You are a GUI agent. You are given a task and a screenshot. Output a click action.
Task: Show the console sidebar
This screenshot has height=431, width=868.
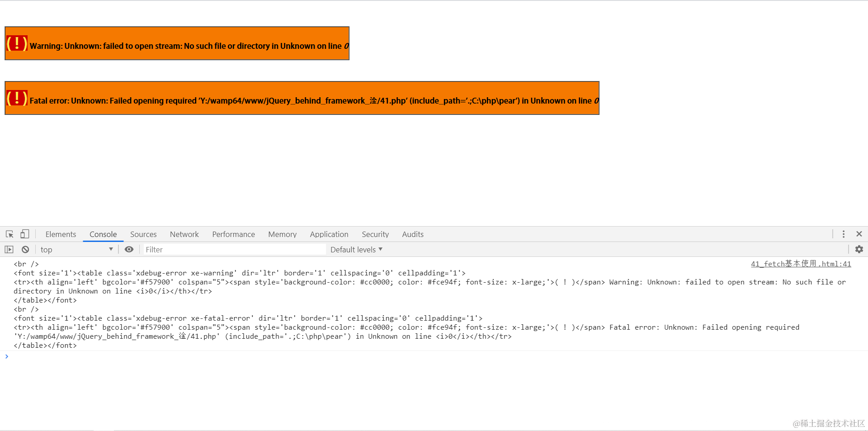[9, 250]
